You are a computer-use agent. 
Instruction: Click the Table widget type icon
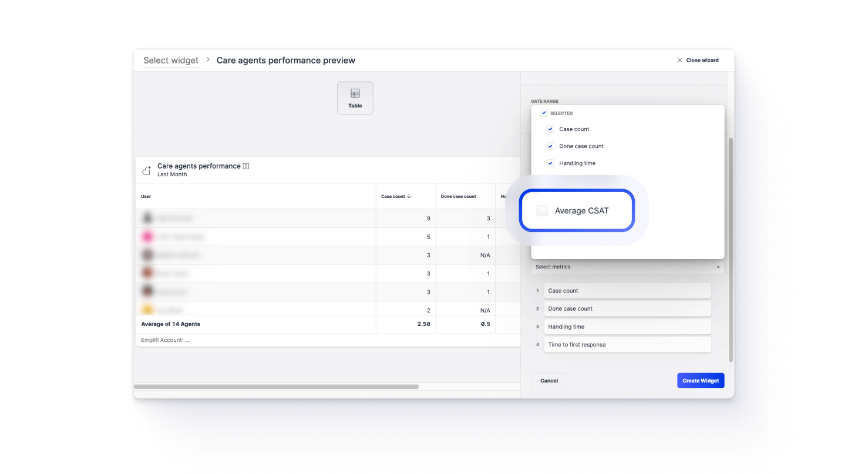355,94
